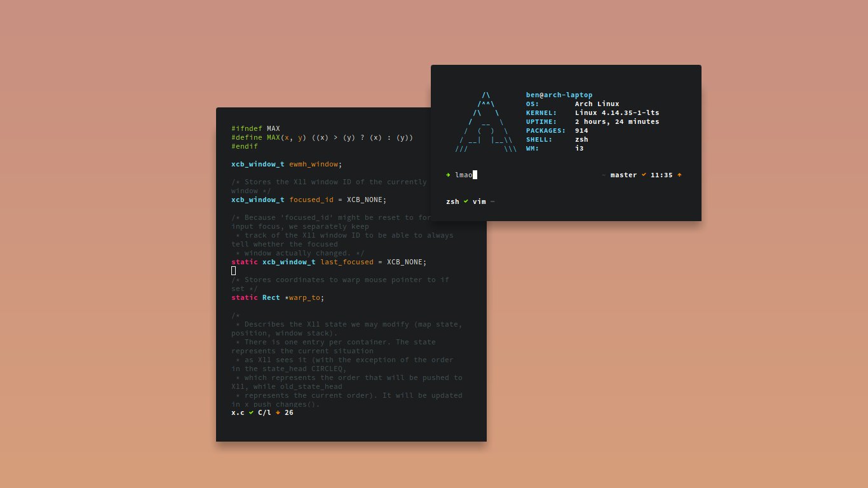Click the orange up arrow after the clock

tap(678, 175)
